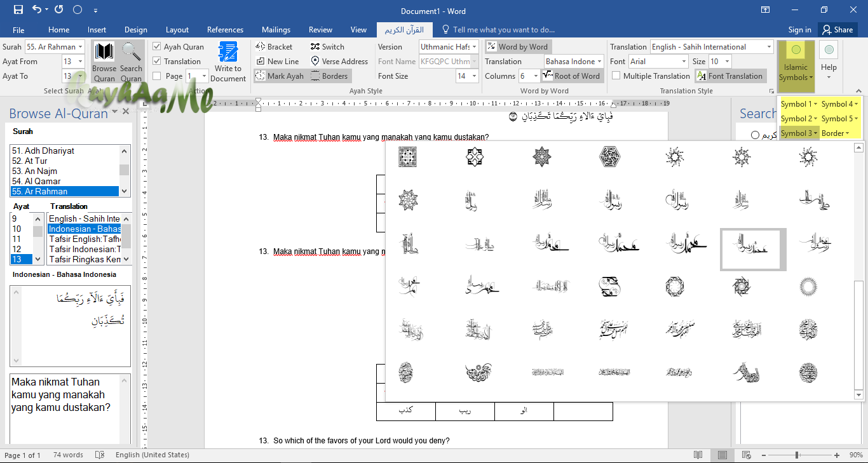Click the Share button
Image resolution: width=868 pixels, height=463 pixels.
(x=837, y=30)
